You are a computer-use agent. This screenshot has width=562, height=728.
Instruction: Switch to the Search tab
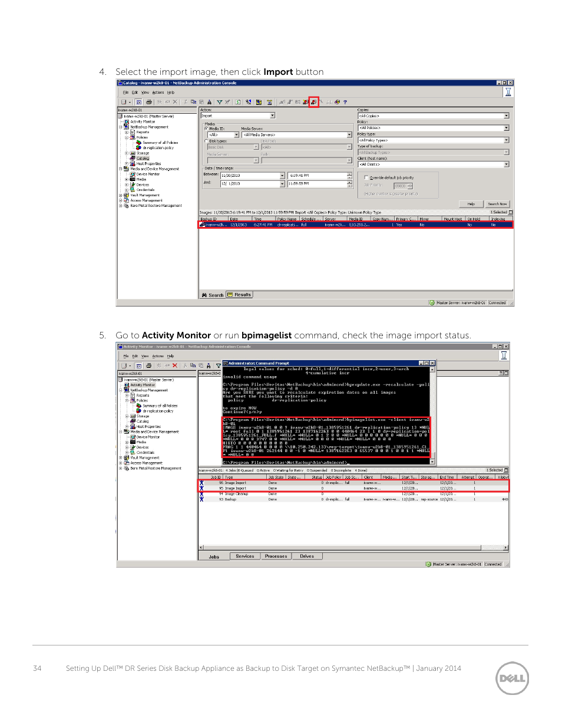pyautogui.click(x=213, y=295)
